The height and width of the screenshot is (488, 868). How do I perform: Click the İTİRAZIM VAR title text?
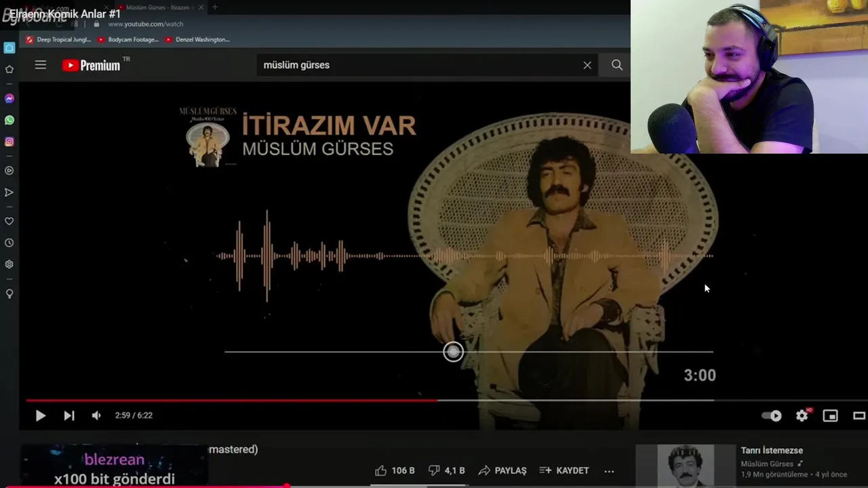[x=329, y=125]
